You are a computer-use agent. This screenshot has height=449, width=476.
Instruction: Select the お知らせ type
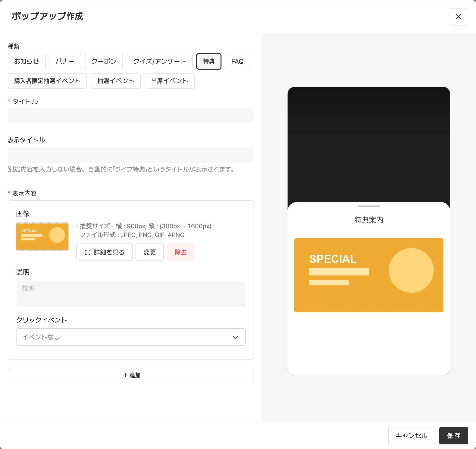27,61
